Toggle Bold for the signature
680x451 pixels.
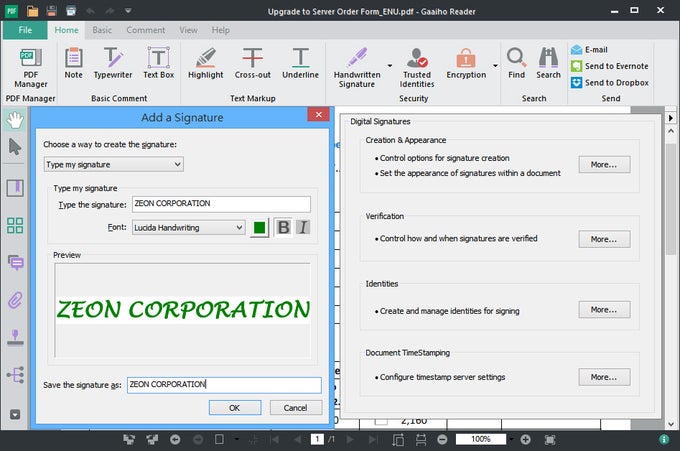[x=284, y=227]
